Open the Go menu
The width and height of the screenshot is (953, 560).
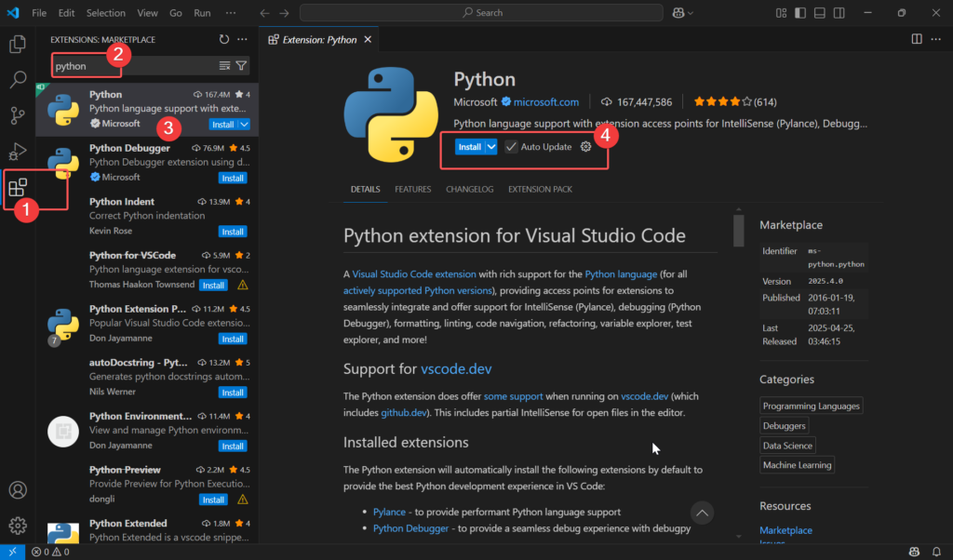176,13
